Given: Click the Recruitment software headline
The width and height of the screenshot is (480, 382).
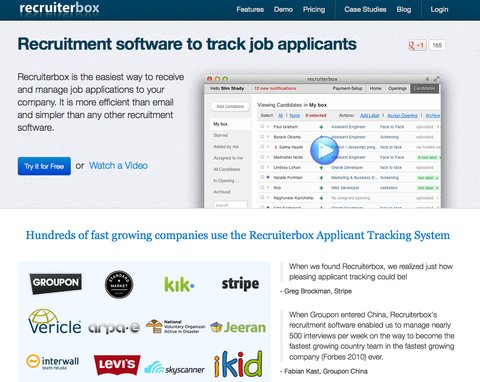Looking at the screenshot, I should point(187,44).
